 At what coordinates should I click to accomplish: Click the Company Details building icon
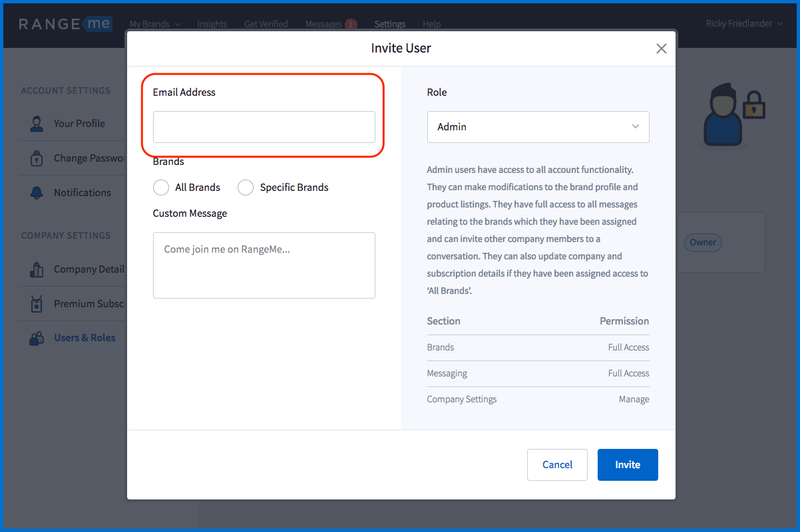tap(37, 269)
